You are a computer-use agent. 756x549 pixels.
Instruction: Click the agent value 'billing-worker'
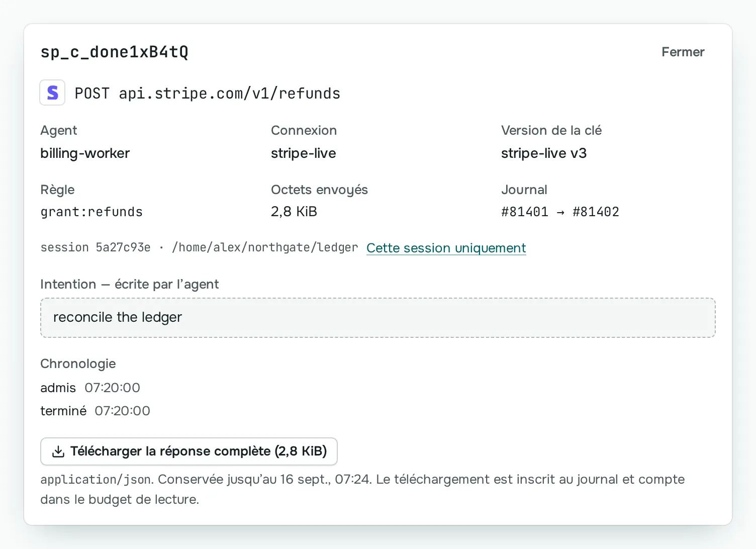[x=85, y=153]
